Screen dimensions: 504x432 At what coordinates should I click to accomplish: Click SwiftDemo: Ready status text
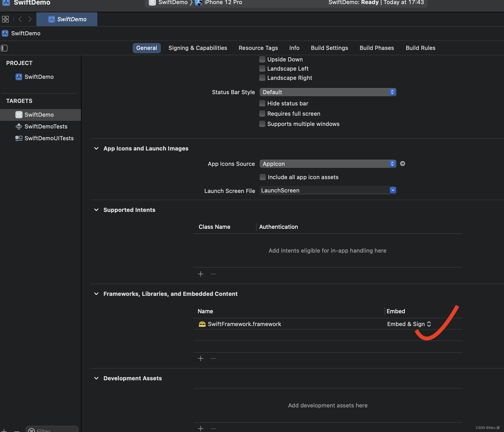[x=353, y=3]
